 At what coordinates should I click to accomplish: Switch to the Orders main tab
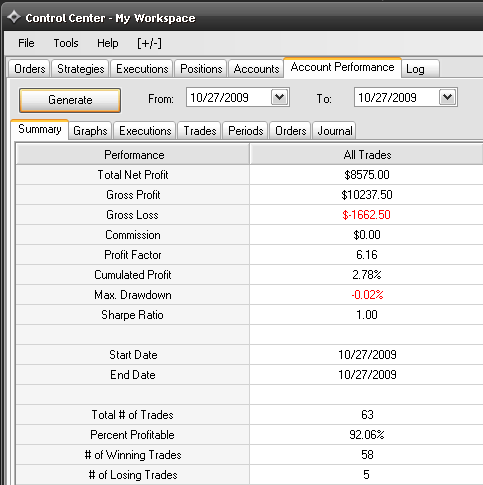coord(29,69)
